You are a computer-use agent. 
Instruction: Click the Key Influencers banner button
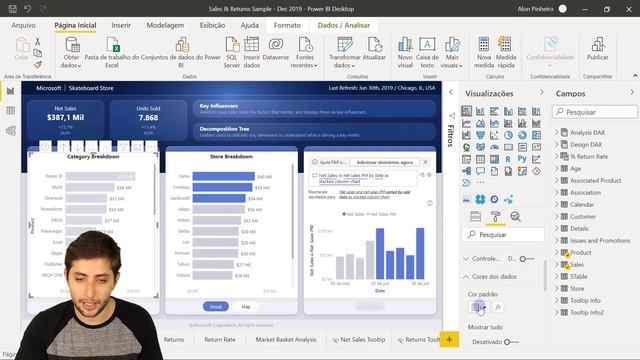click(314, 109)
